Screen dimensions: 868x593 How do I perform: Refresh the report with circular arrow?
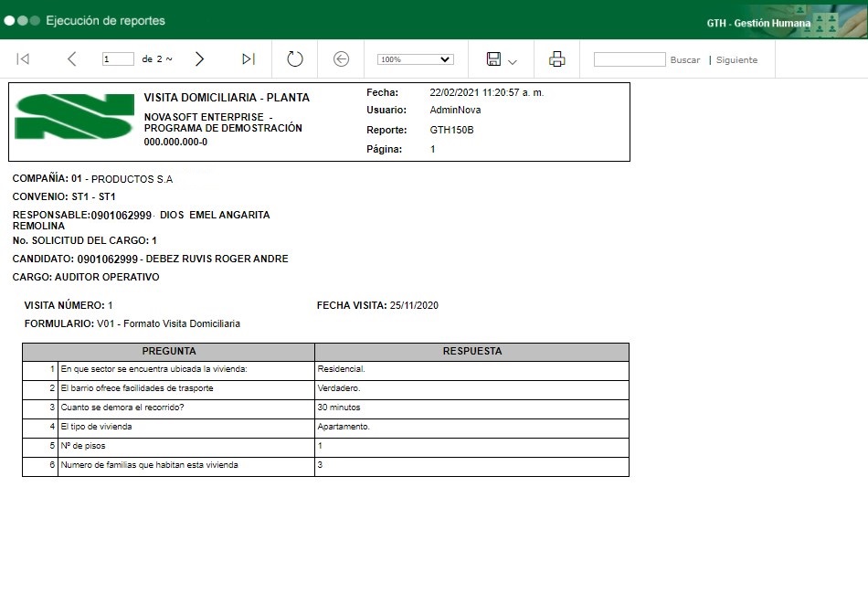coord(294,59)
